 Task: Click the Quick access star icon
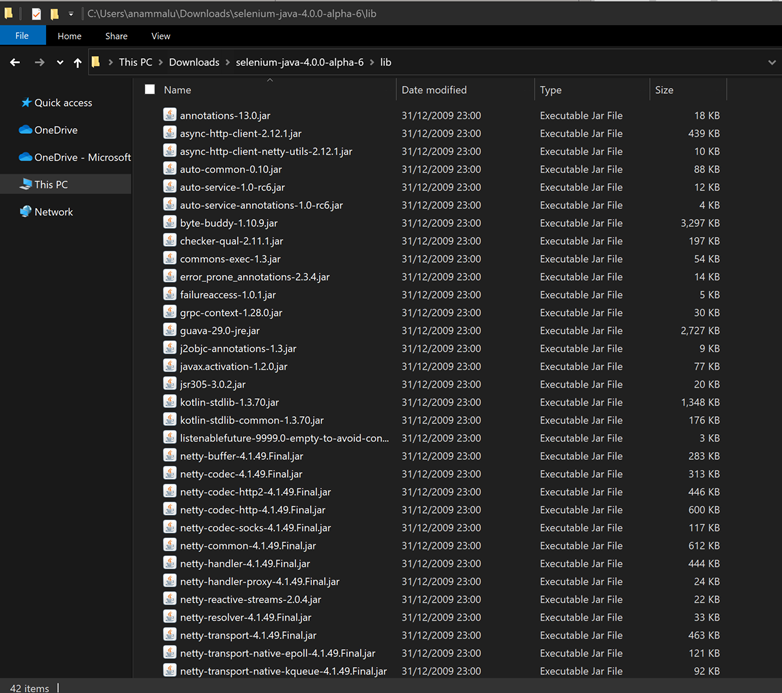point(26,102)
